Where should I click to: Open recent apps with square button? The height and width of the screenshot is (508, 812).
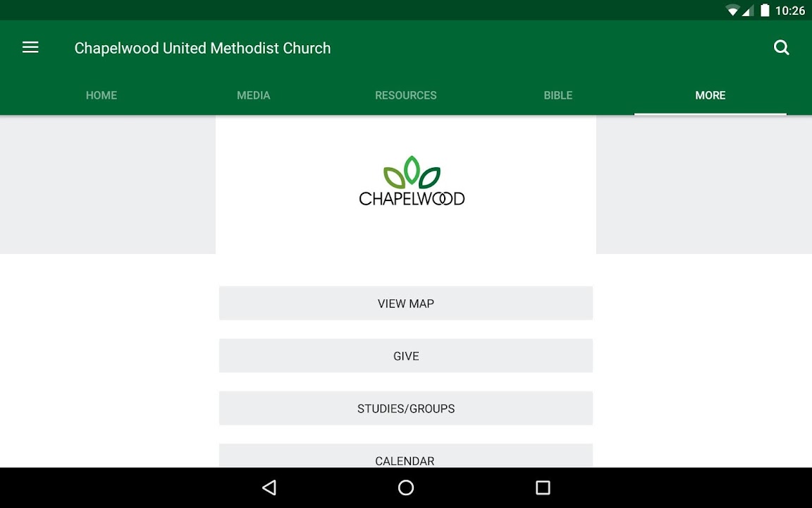[542, 488]
